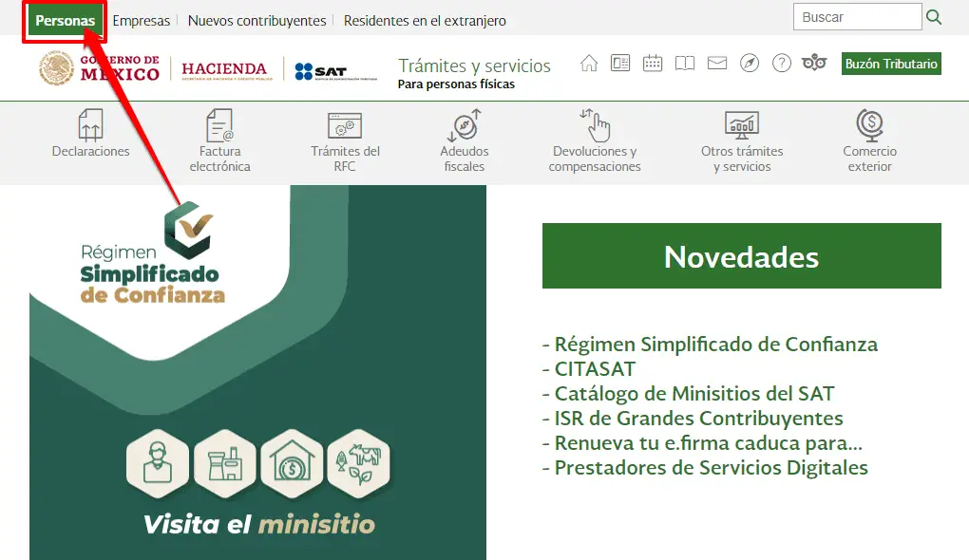Switch to the Empresas tab

141,20
